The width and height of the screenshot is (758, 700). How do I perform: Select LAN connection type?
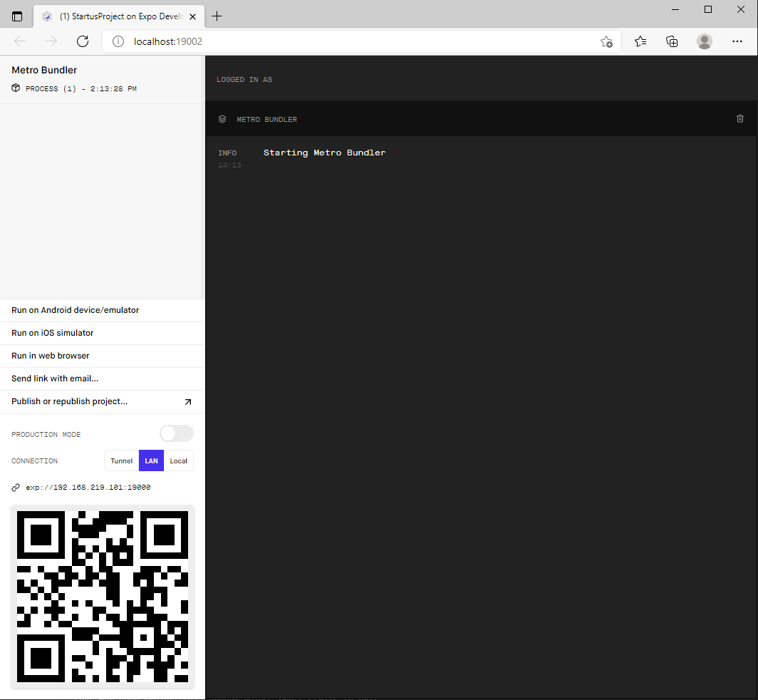click(x=151, y=461)
